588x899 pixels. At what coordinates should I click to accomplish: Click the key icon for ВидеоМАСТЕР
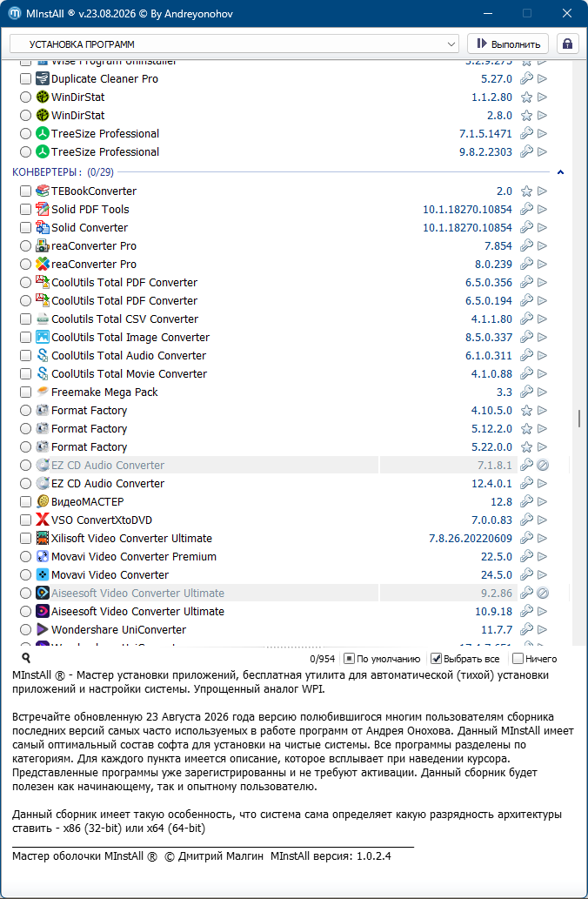tap(526, 501)
